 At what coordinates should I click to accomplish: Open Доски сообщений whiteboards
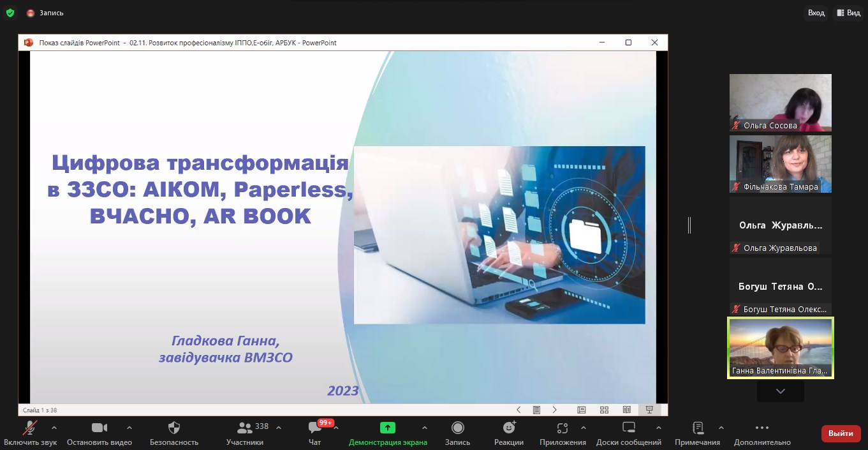pyautogui.click(x=629, y=433)
